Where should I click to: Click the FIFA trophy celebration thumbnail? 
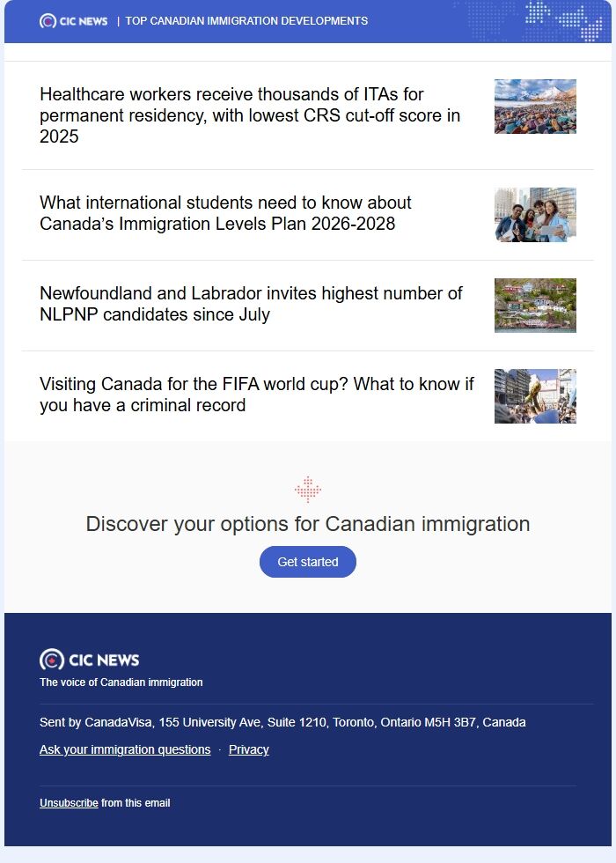[x=534, y=395]
